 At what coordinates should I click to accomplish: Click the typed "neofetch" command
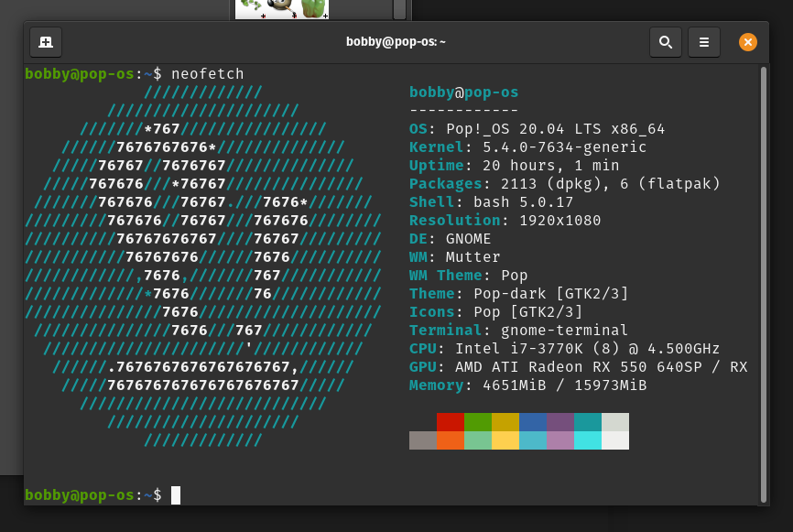pyautogui.click(x=207, y=74)
